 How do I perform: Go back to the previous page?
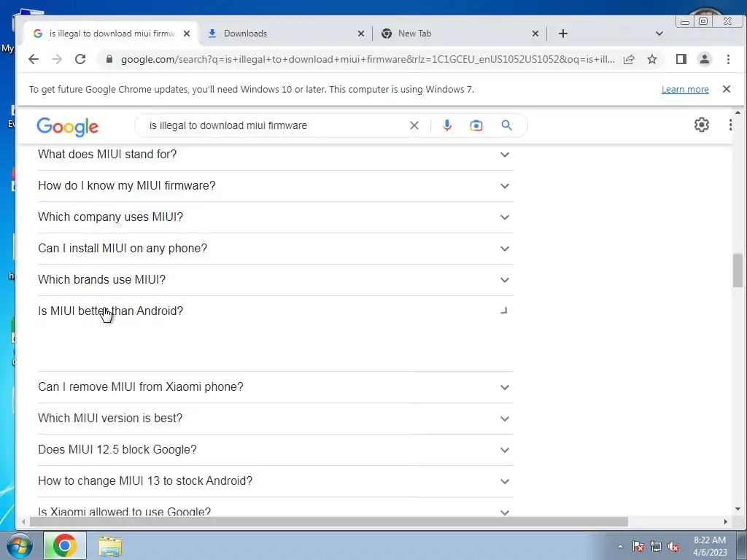tap(34, 59)
